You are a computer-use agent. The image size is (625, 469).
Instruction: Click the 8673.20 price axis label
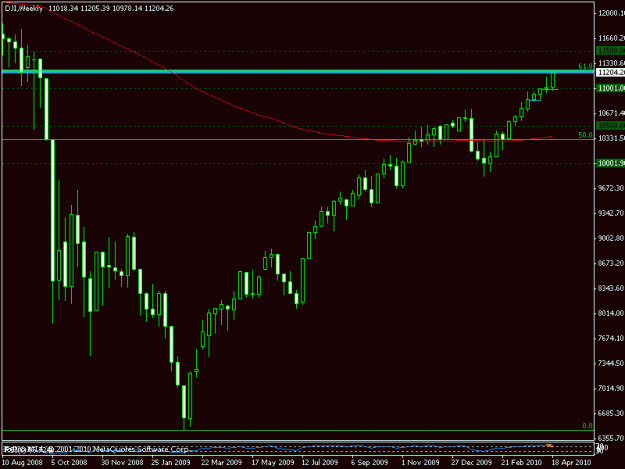click(611, 263)
